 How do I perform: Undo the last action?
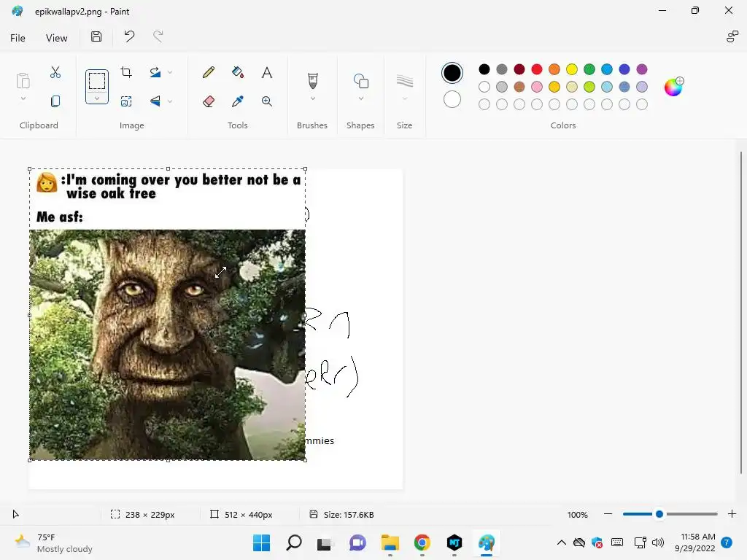pyautogui.click(x=129, y=36)
